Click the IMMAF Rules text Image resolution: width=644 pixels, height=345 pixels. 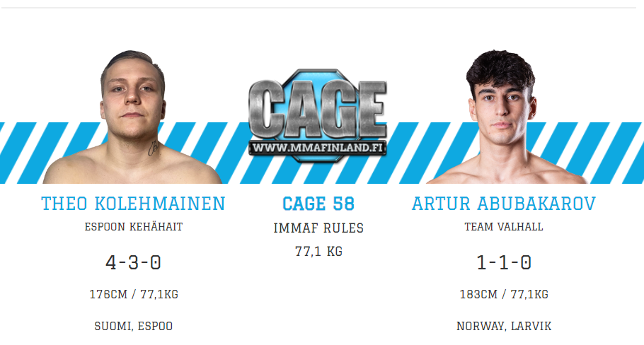318,228
